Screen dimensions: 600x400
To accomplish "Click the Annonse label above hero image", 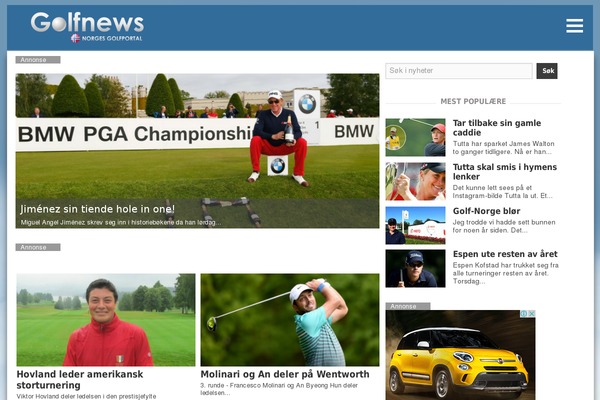I will [38, 60].
